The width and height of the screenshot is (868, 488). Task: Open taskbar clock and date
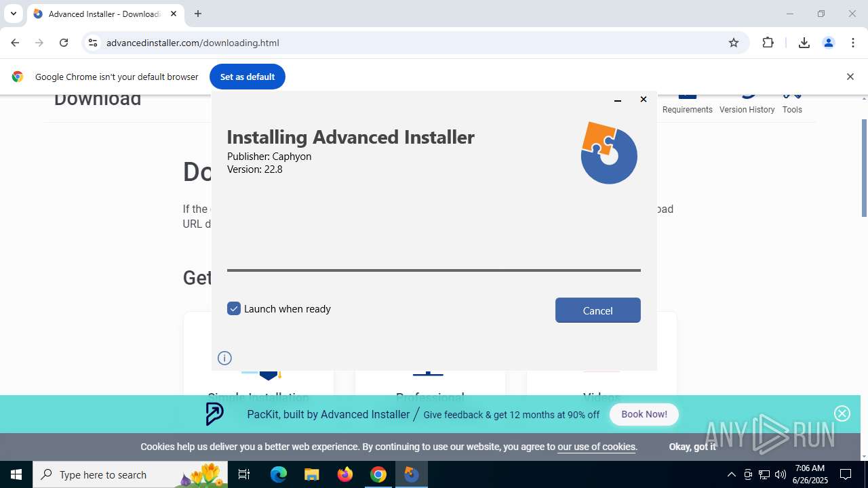coord(810,474)
